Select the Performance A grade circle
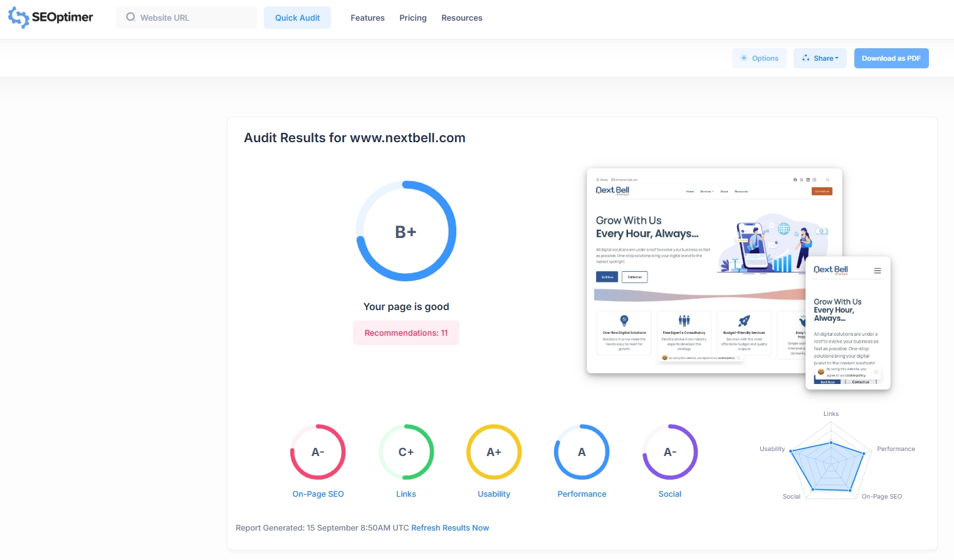Viewport: 954px width, 560px height. coord(582,452)
